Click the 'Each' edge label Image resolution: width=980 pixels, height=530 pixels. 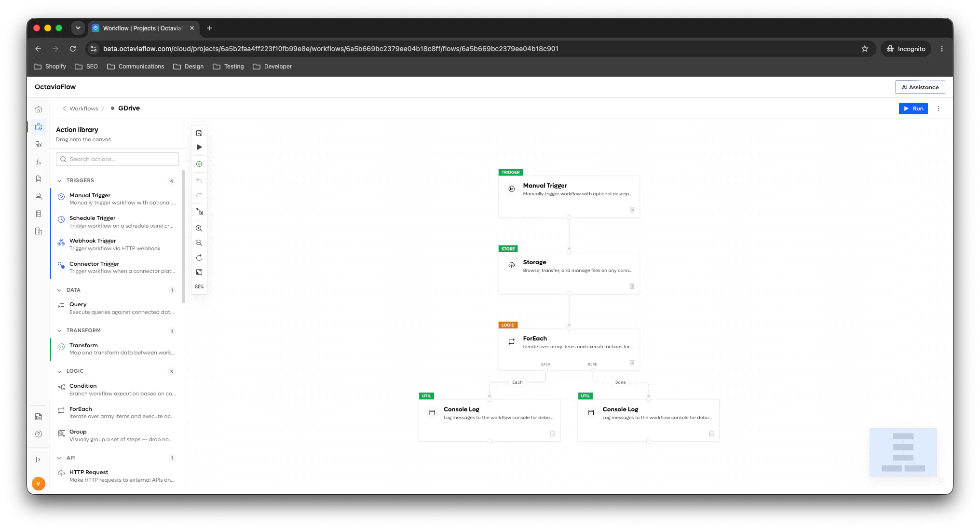click(x=517, y=382)
